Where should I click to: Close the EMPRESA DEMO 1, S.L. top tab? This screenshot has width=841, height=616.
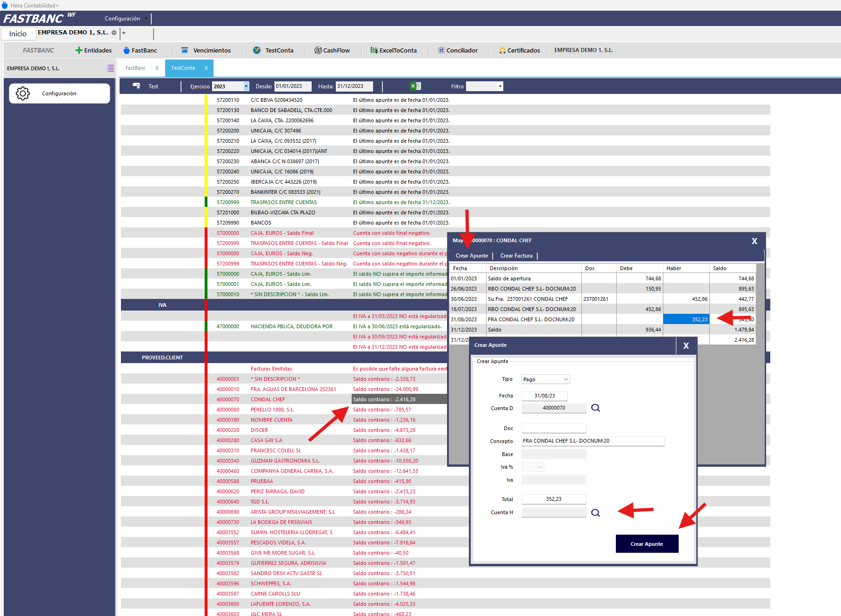114,33
